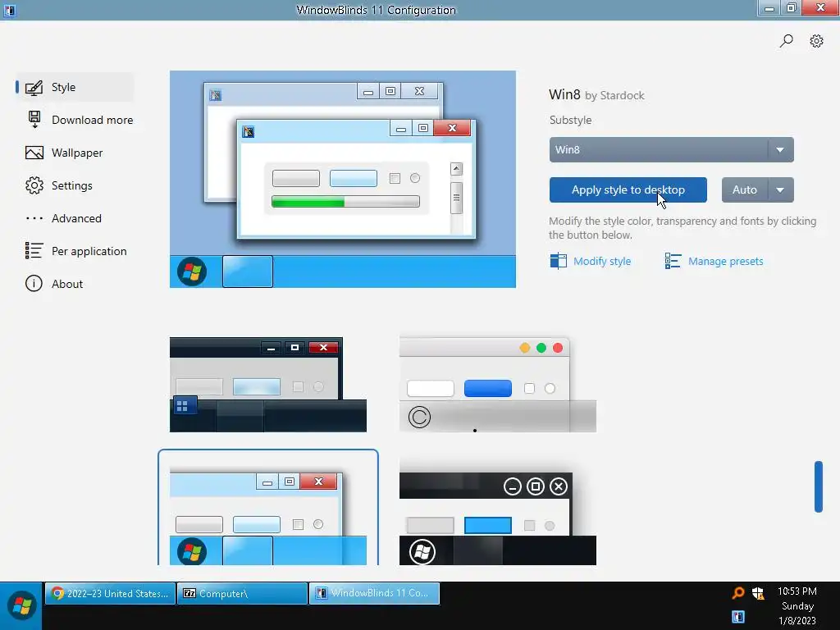Switch to Chrome 2022–23 United States taskbar item
This screenshot has width=840, height=630.
click(x=111, y=594)
